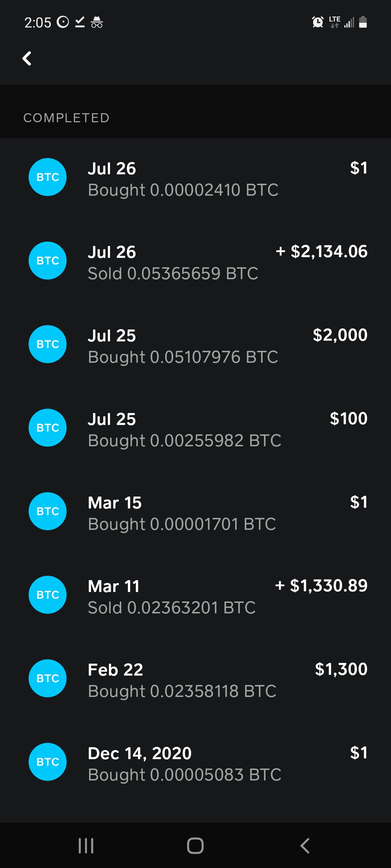Open the + $2,134.06 sale details
391x868 pixels.
click(x=321, y=252)
